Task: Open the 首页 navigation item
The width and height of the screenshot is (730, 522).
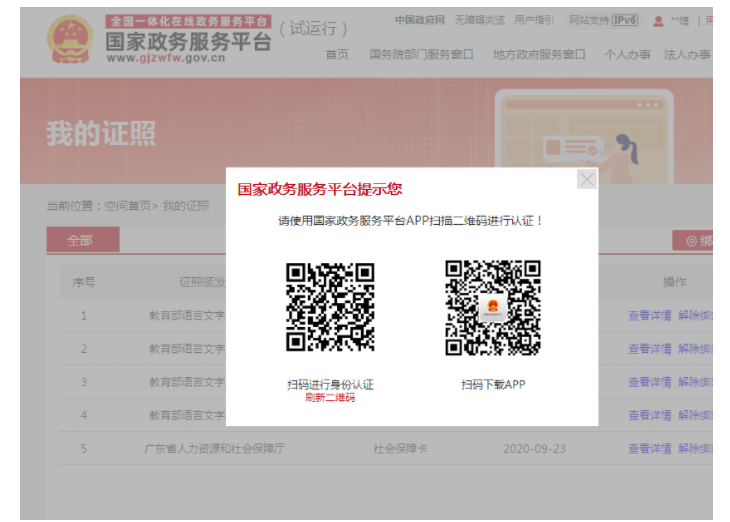Action: (337, 54)
